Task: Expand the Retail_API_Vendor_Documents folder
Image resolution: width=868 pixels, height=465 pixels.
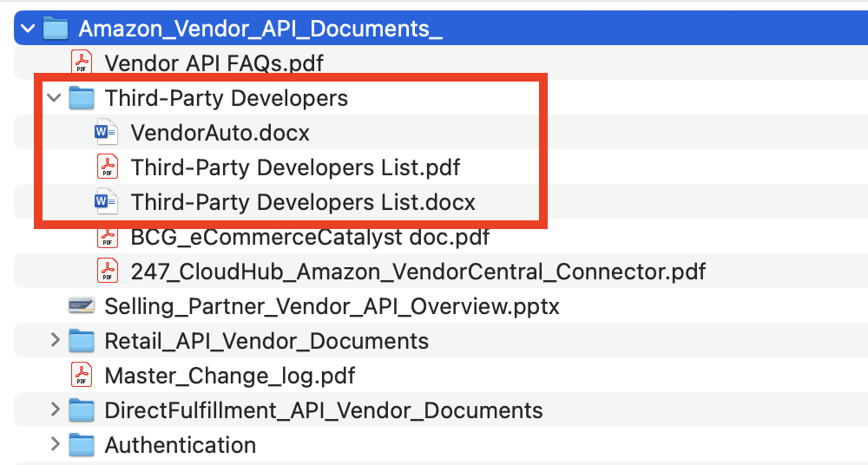Action: pyautogui.click(x=55, y=340)
